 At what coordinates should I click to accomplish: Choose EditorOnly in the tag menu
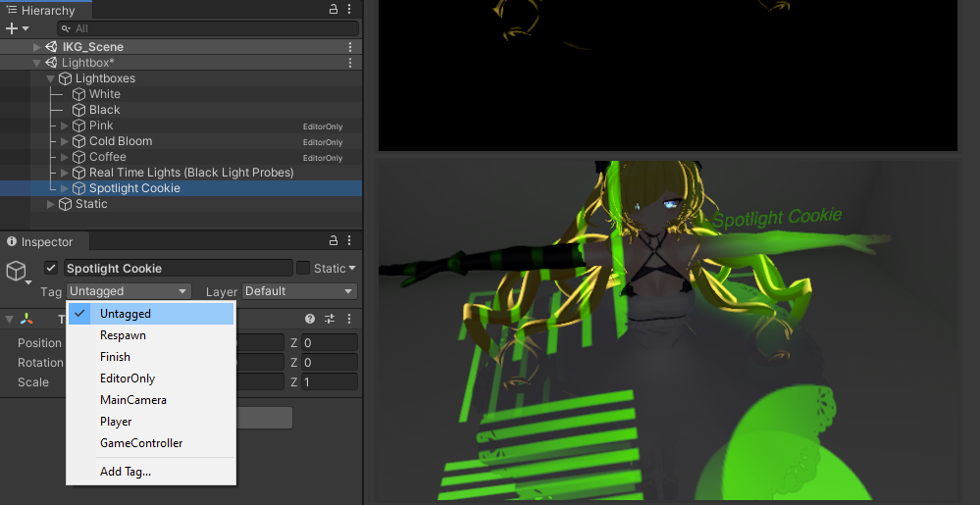click(x=151, y=379)
